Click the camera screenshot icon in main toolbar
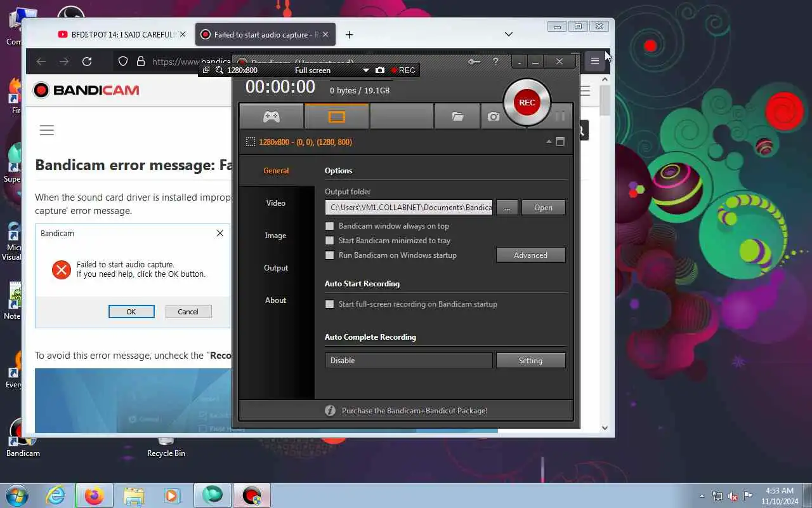This screenshot has width=812, height=508. (494, 117)
